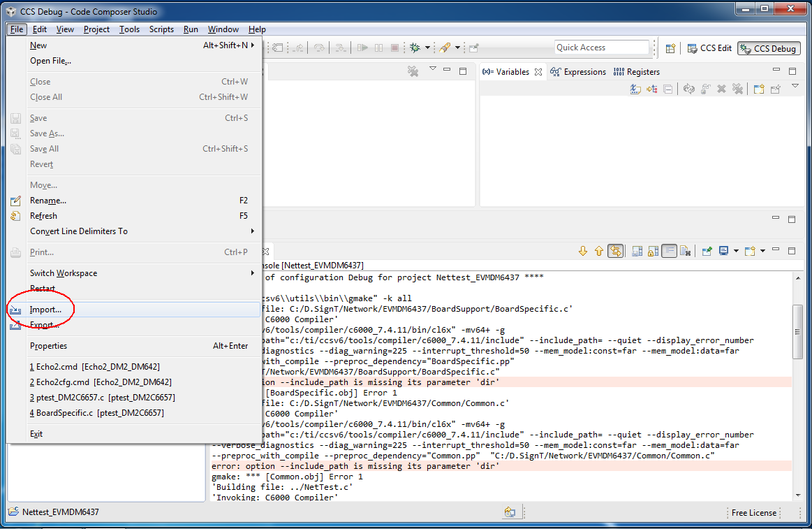Minimize the Variables panel

click(776, 69)
